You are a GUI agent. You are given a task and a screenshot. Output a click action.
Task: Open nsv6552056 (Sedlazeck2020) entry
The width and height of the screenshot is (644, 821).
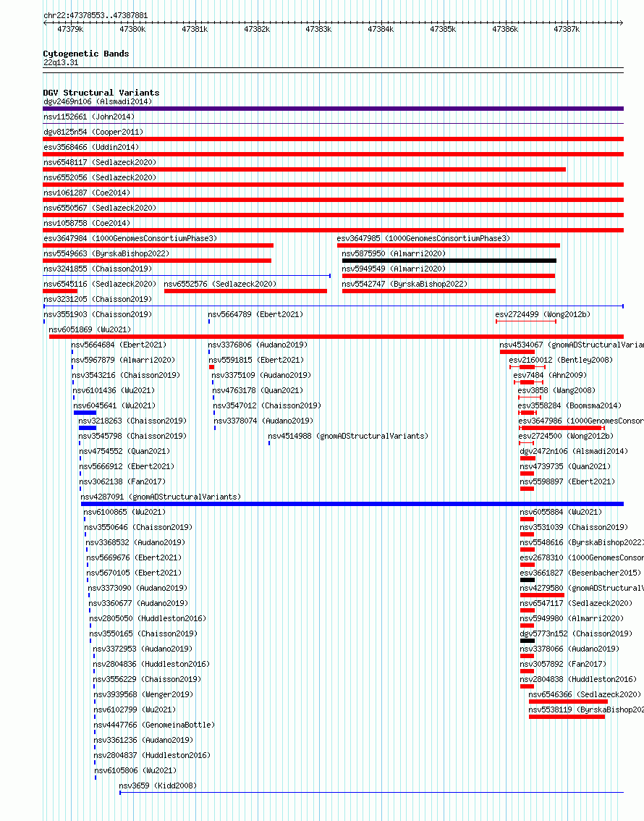100,177
